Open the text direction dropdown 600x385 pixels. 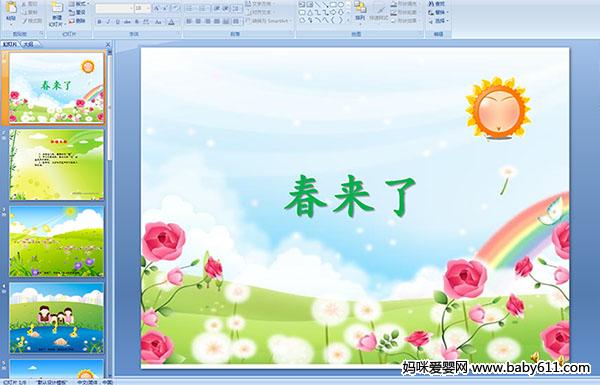[260, 4]
